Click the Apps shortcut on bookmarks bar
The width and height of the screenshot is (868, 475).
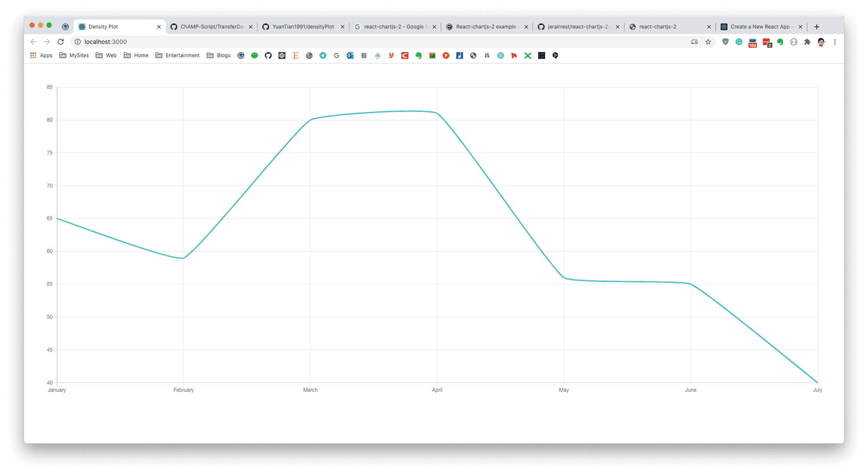[x=41, y=55]
